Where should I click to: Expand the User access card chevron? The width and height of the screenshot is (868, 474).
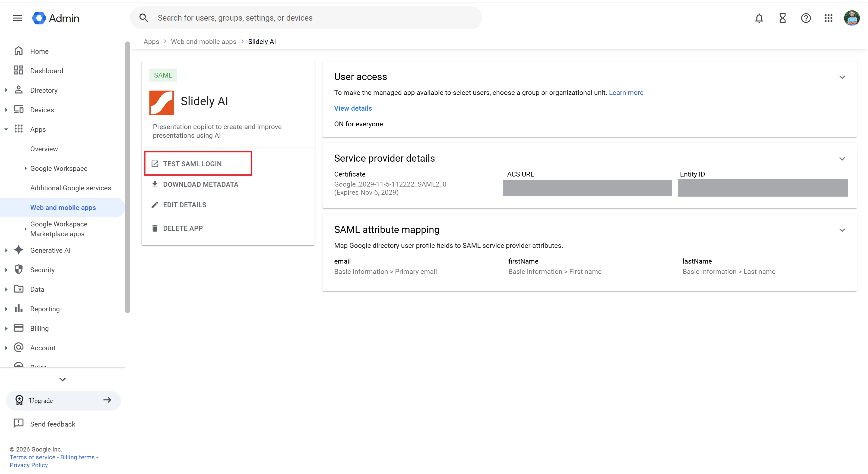(x=842, y=77)
